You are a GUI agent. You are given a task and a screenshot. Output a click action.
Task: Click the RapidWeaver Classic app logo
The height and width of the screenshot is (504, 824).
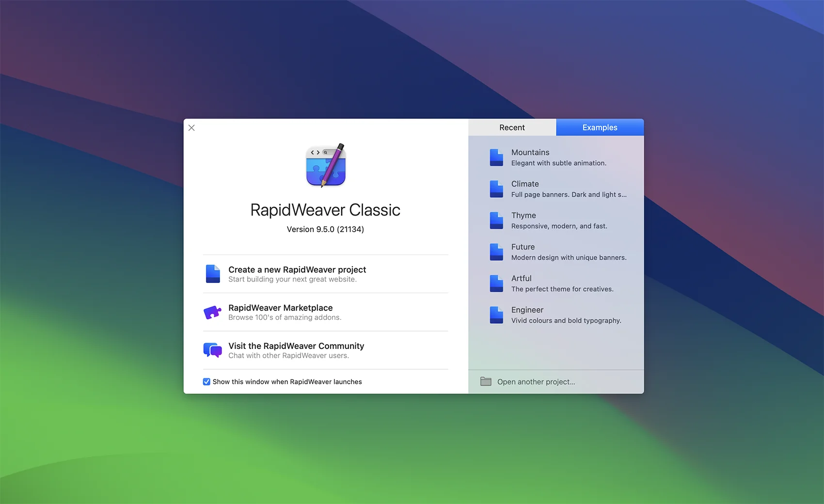[x=326, y=165]
